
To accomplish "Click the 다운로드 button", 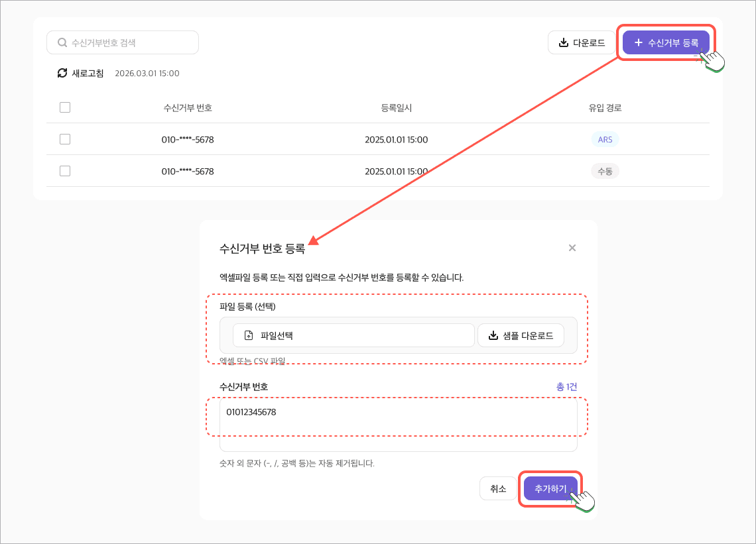I will pyautogui.click(x=582, y=43).
